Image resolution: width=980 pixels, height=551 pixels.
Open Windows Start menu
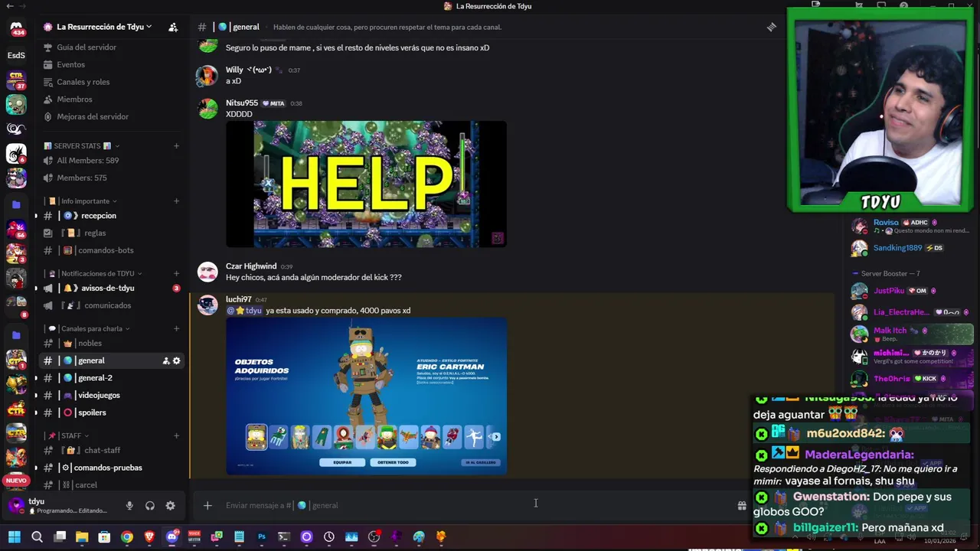click(15, 536)
